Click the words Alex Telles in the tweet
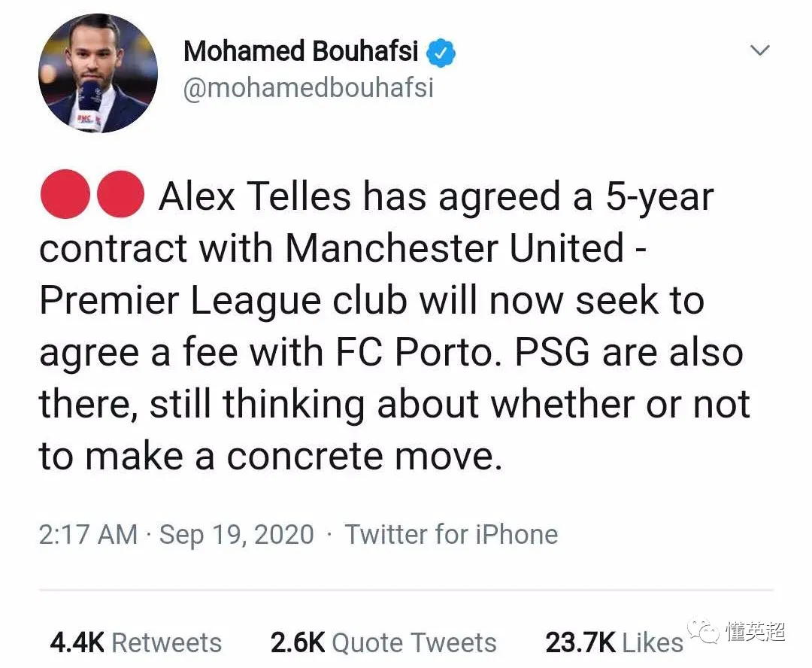Image resolution: width=812 pixels, height=668 pixels. point(255,197)
